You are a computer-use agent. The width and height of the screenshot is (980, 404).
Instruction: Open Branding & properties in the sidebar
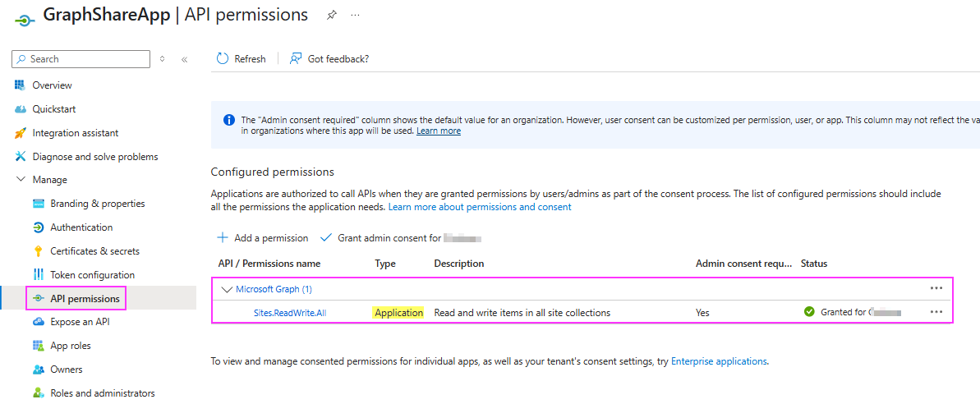click(99, 204)
